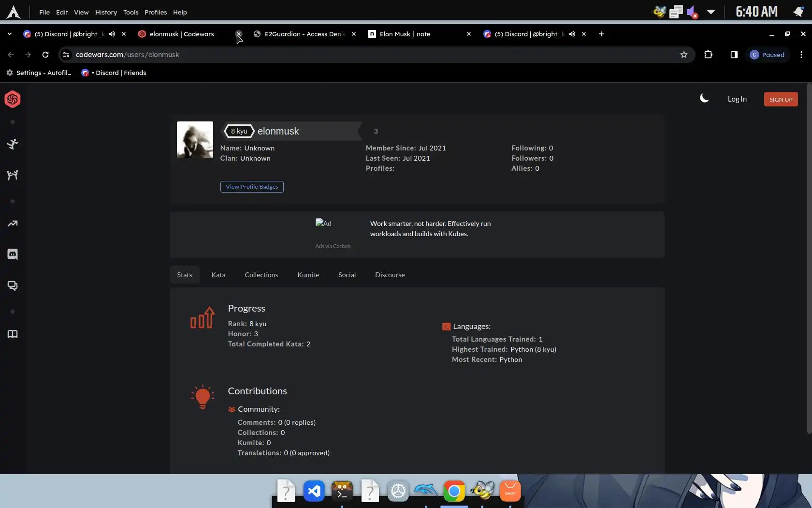This screenshot has height=508, width=812.
Task: Click the page vertical scrollbar
Action: click(809, 259)
